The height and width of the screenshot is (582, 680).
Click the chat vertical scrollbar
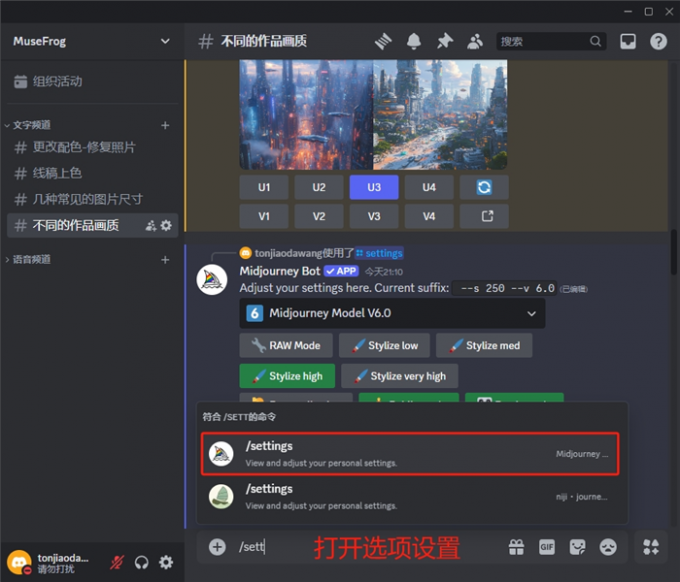coord(673,252)
